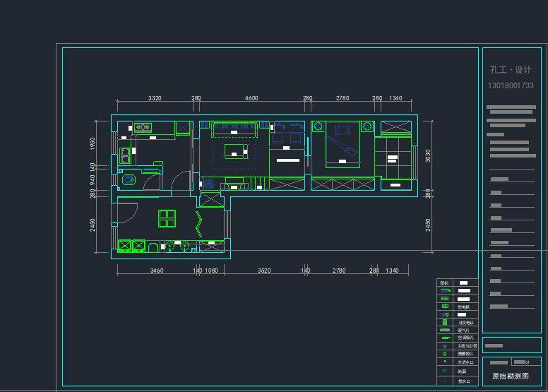Image resolution: width=548 pixels, height=392 pixels.
Task: Select the phone number 13018001733
Action: (x=511, y=85)
